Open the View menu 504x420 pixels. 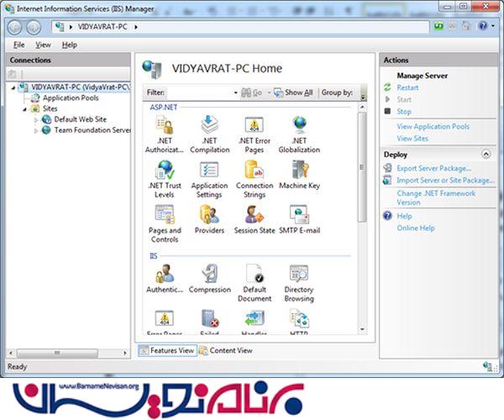coord(43,45)
